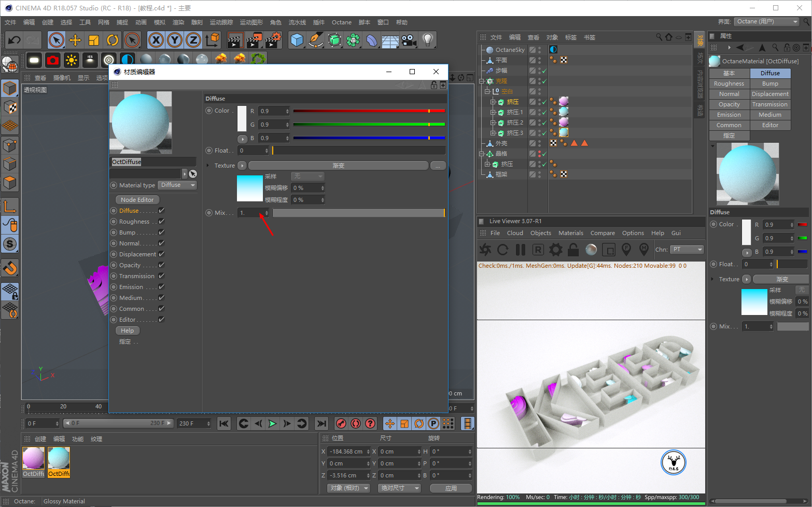Toggle the Displacement channel checkbox

pyautogui.click(x=161, y=254)
